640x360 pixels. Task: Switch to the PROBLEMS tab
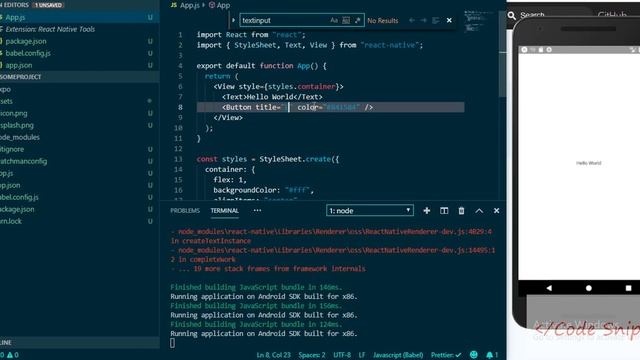185,211
